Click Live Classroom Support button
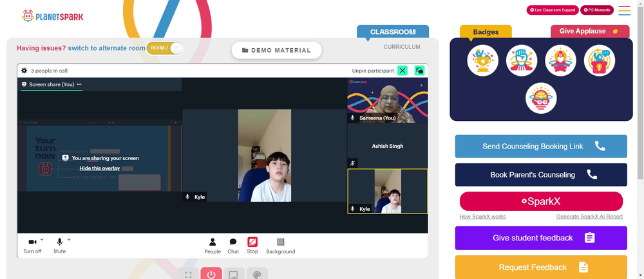The image size is (644, 279). pyautogui.click(x=553, y=10)
